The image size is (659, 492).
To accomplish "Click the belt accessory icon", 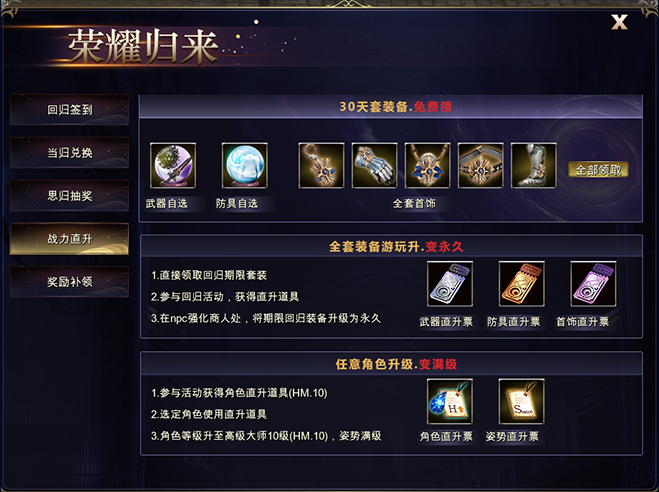I will (480, 165).
